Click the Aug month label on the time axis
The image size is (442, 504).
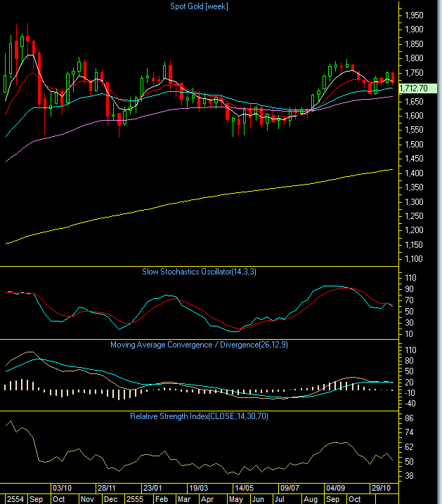coord(309,498)
